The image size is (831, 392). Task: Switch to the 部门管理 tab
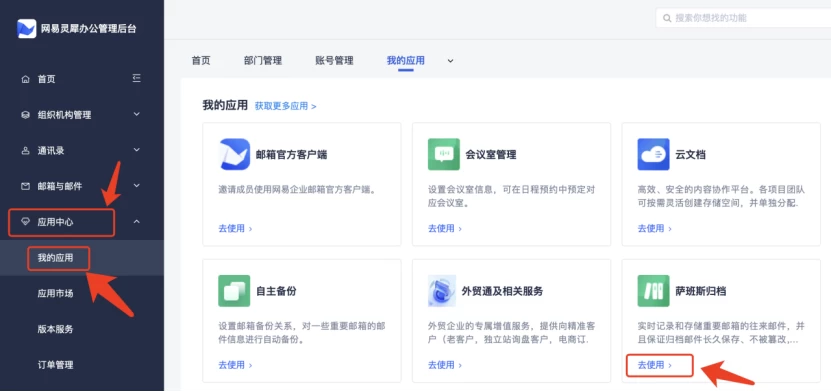tap(263, 60)
